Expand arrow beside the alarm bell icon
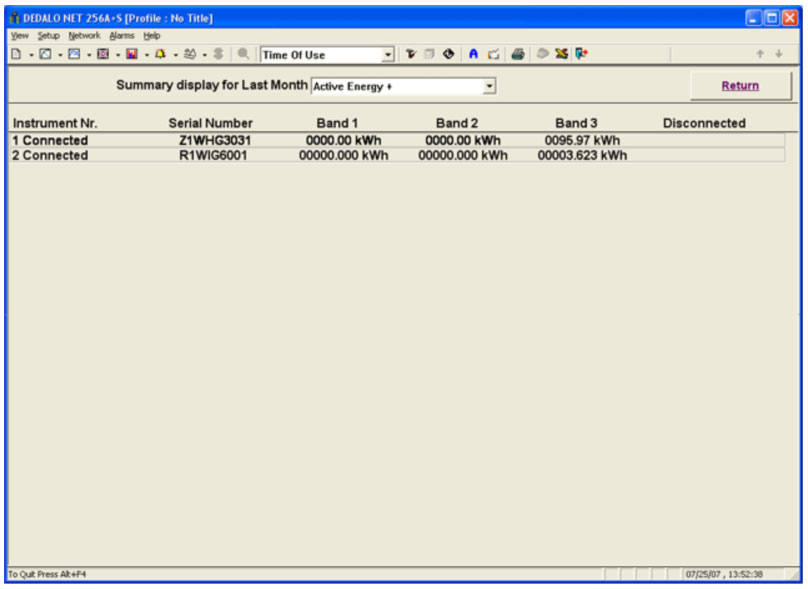808x589 pixels. (176, 55)
